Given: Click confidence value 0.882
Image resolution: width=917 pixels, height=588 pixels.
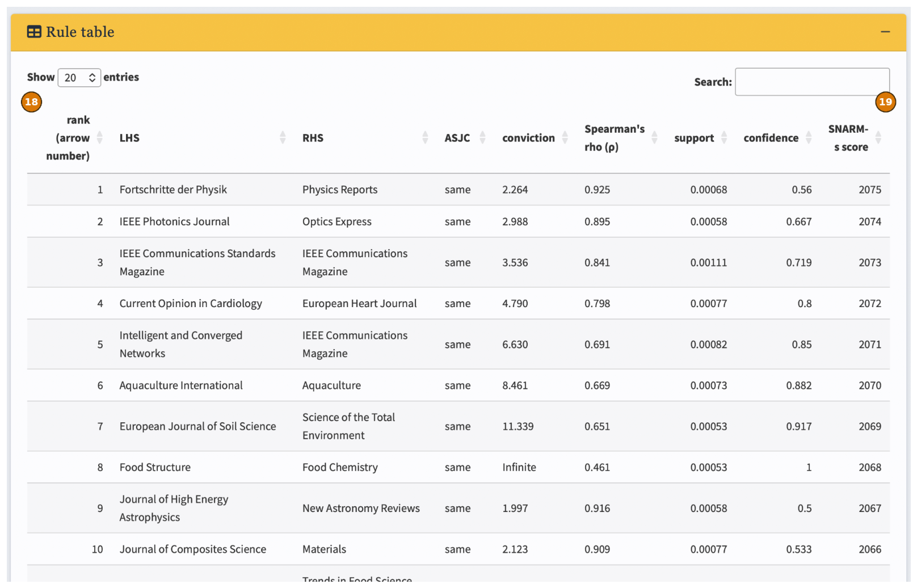Looking at the screenshot, I should [798, 385].
